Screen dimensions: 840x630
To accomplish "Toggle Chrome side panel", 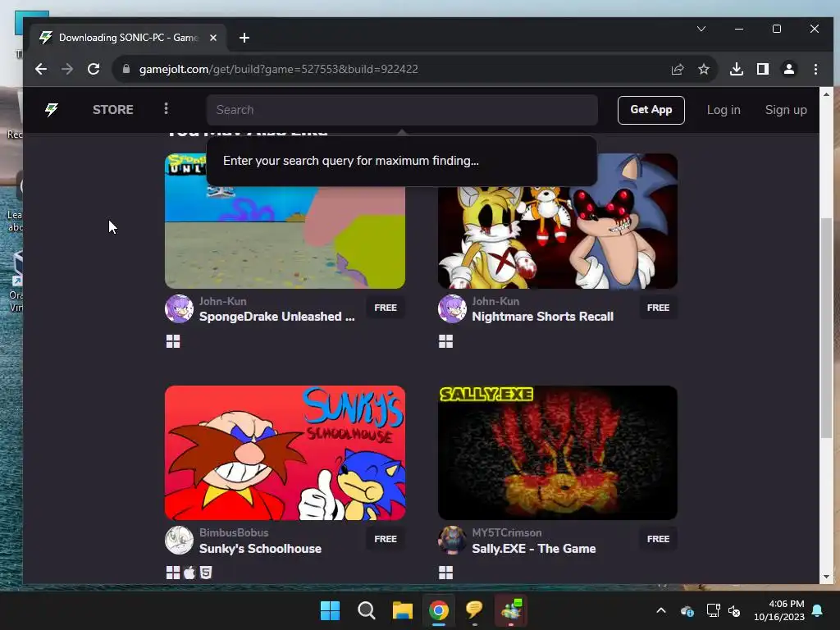I will pos(763,69).
